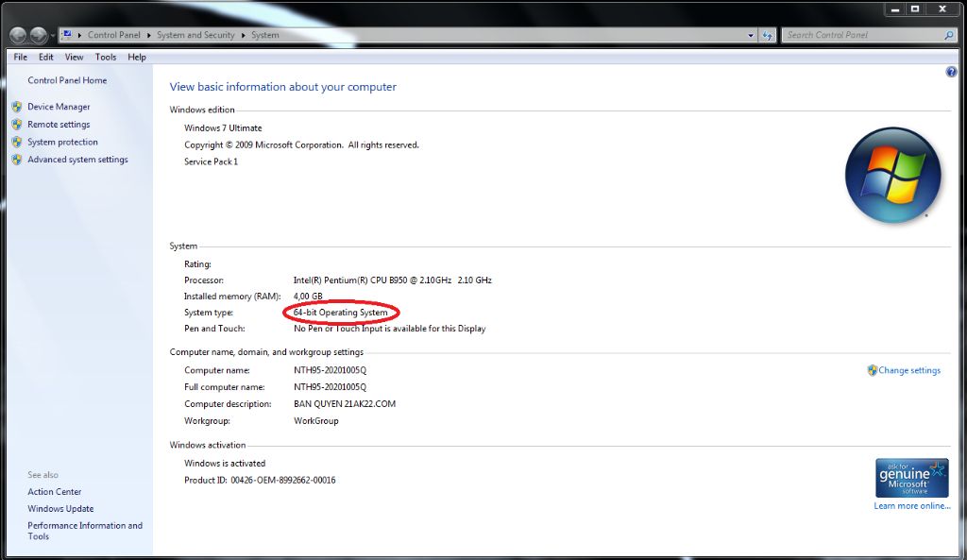This screenshot has height=560, width=967.
Task: Open the Help menu
Action: point(137,57)
